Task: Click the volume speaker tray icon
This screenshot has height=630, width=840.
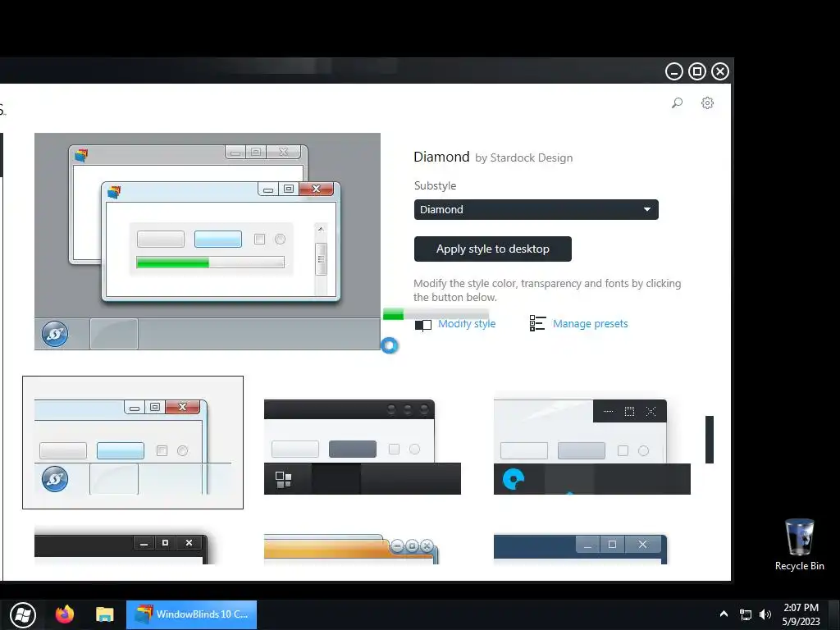Action: point(765,614)
